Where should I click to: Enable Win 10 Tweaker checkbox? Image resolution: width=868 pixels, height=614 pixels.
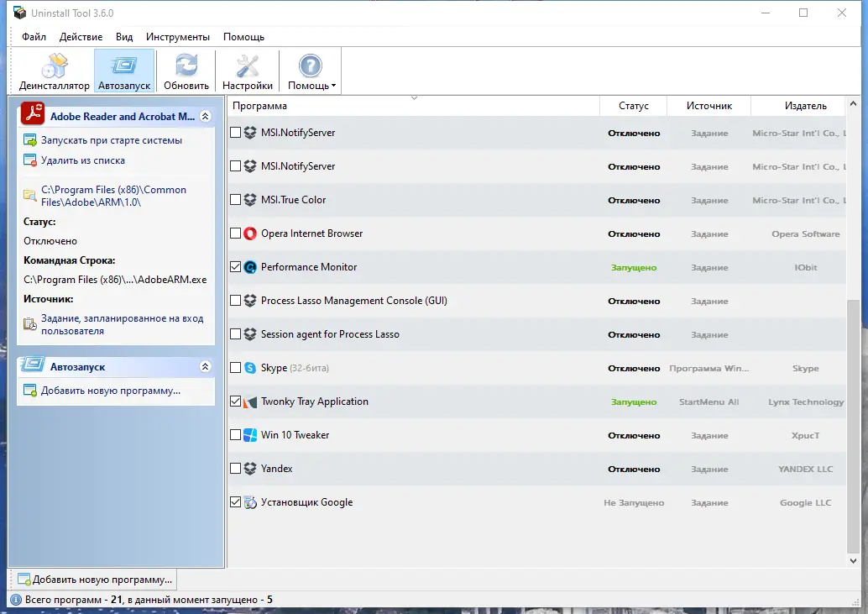(235, 434)
